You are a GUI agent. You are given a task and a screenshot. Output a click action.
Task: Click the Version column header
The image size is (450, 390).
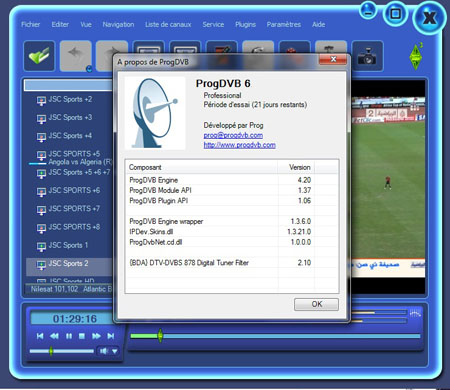(296, 167)
